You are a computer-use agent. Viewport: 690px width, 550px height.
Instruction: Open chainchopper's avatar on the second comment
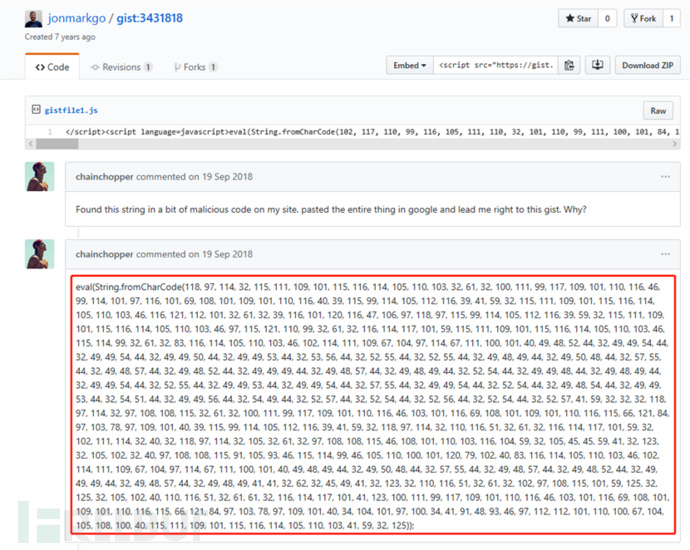pyautogui.click(x=40, y=254)
